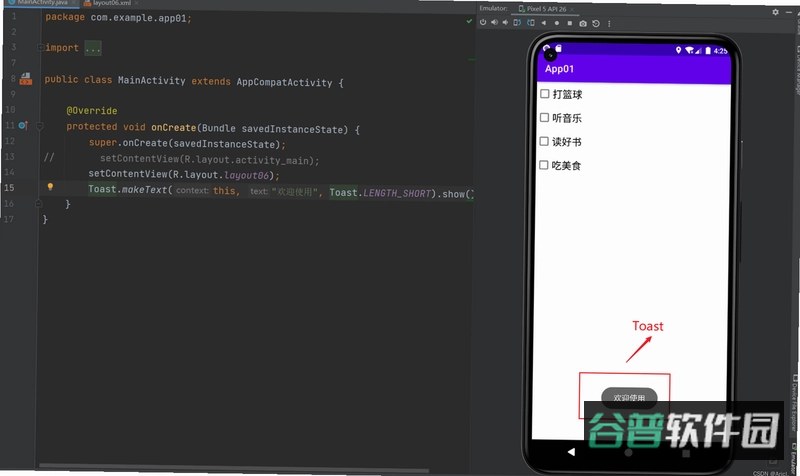Close the layout06.xml editor tab
The width and height of the screenshot is (800, 476).
click(x=137, y=3)
